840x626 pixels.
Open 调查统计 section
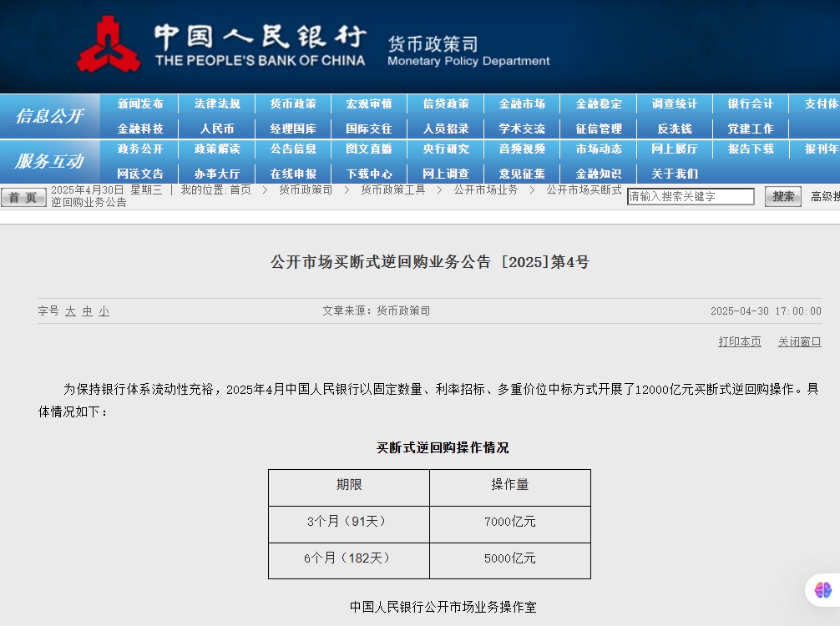click(x=675, y=103)
